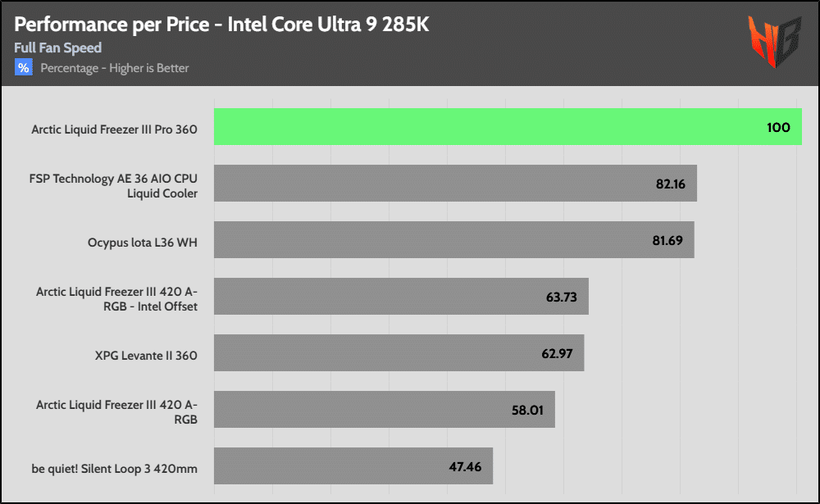Click the chart title mentioning Core Ultra 9 285K
Screen dimensions: 820x504
[221, 25]
